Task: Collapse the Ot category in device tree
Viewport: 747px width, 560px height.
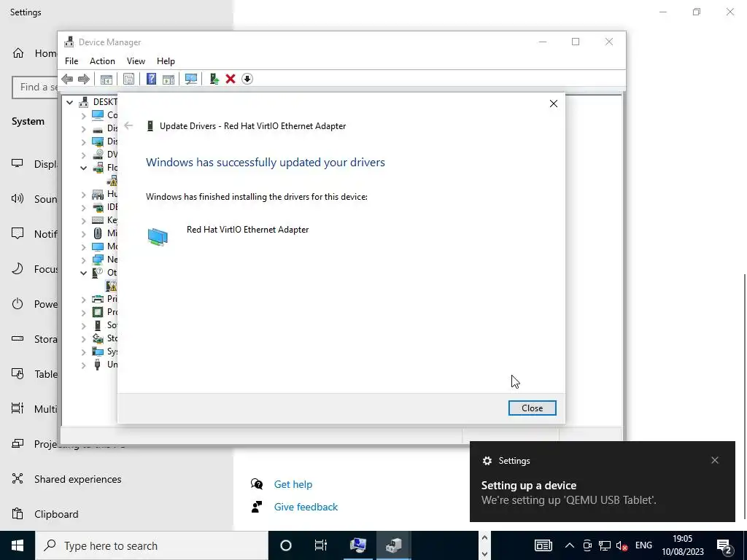Action: click(83, 273)
